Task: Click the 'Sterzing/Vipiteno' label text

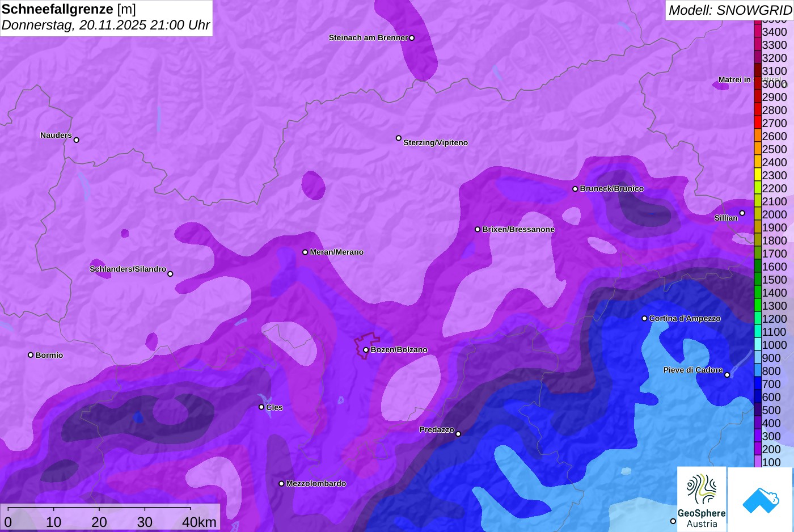Action: pos(436,143)
